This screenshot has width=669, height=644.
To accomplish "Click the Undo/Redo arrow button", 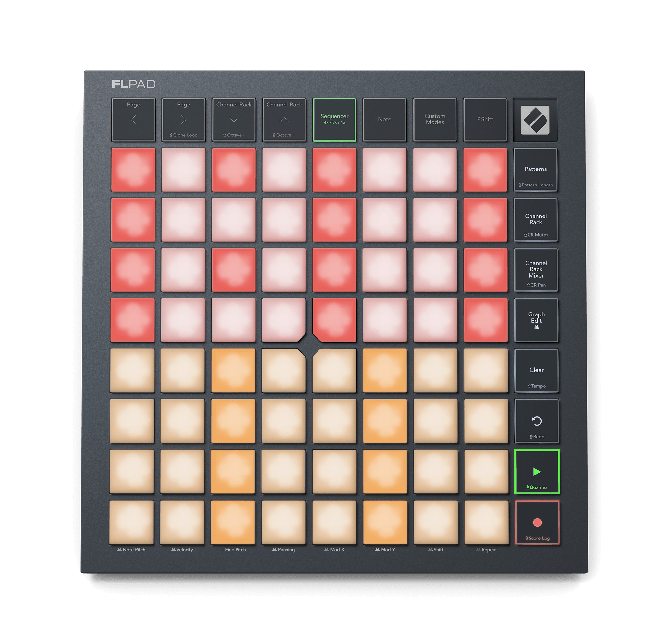I will (537, 421).
